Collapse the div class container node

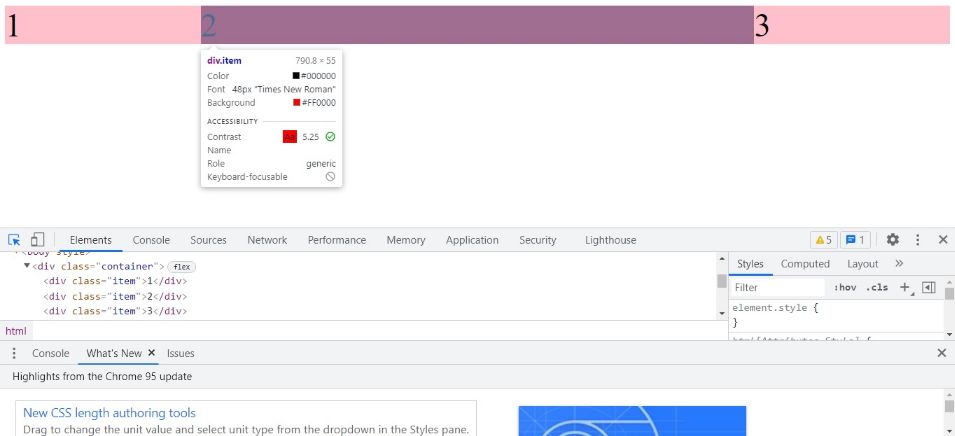pos(27,266)
